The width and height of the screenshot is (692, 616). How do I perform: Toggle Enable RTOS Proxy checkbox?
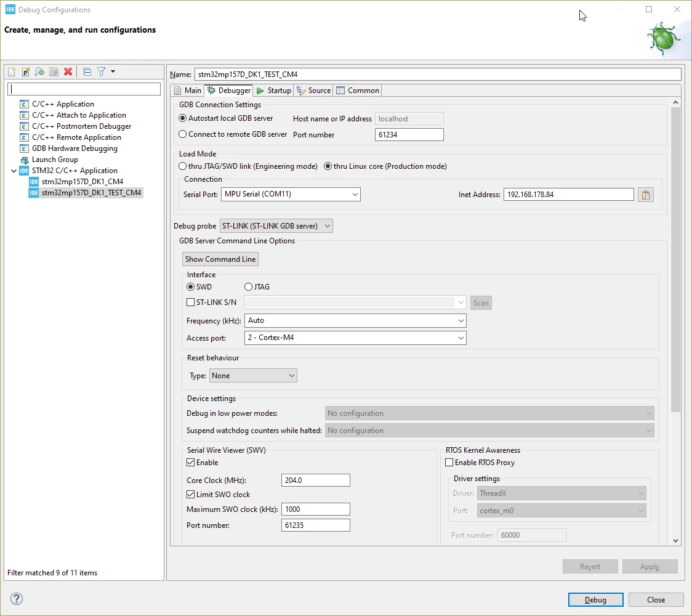point(449,463)
